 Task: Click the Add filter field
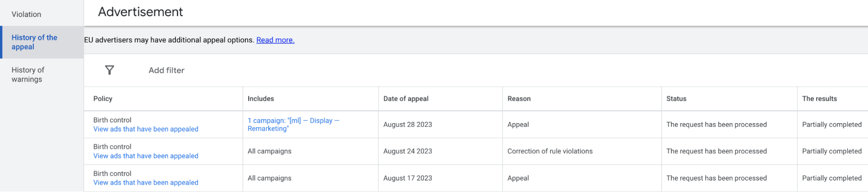coord(166,70)
